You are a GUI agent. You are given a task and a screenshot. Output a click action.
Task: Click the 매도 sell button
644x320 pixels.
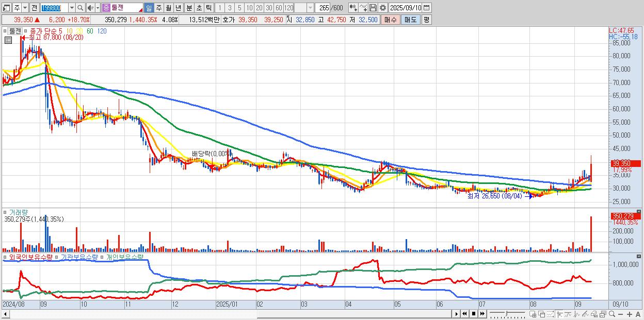point(410,20)
